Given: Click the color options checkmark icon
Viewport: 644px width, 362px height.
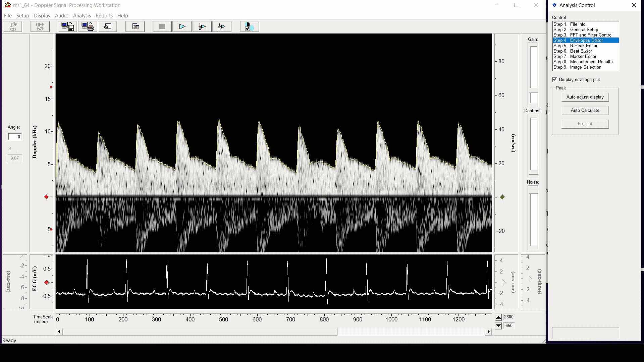Looking at the screenshot, I should tap(249, 26).
